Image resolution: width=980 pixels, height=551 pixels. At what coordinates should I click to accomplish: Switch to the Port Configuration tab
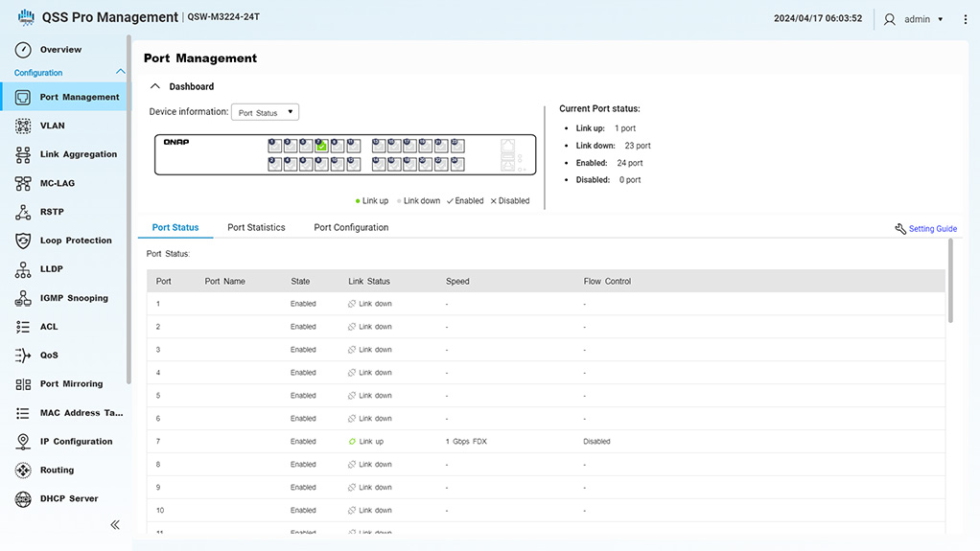[351, 228]
